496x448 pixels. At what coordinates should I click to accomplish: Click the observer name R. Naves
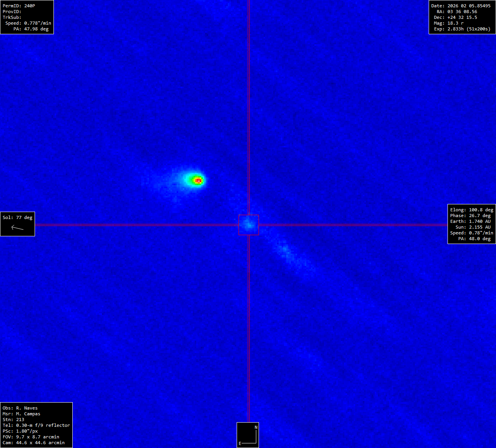[x=27, y=408]
